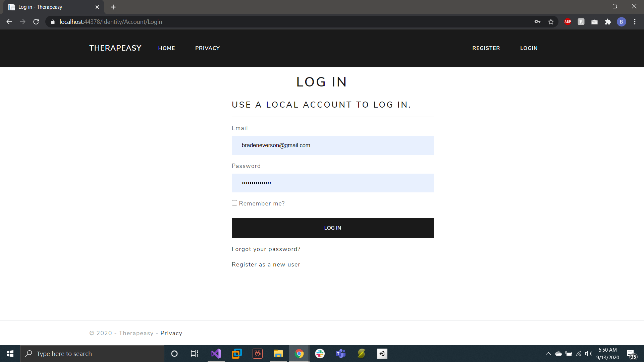Click the bookmark star icon

551,22
